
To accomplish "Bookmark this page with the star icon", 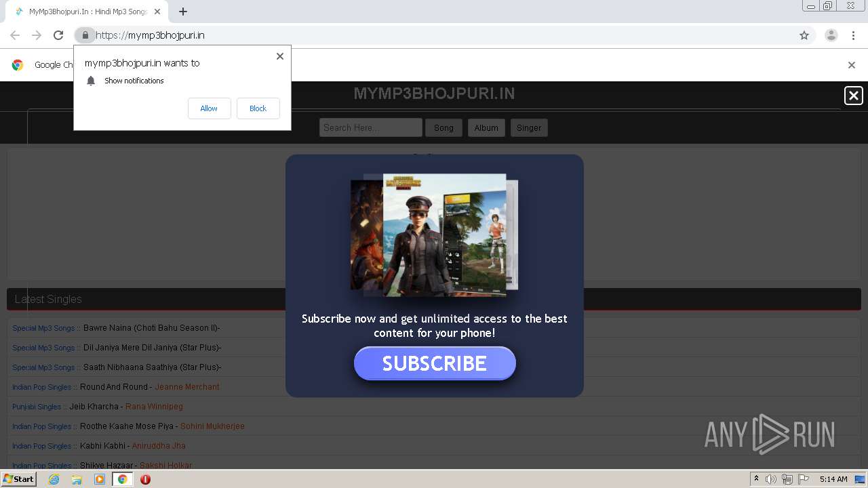I will (x=804, y=35).
